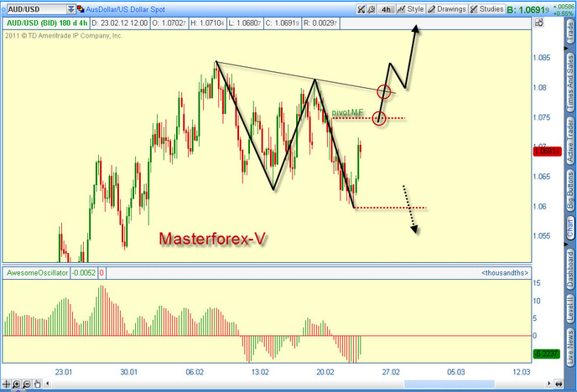Click the zoom out magnifier icon
This screenshot has width=577, height=392.
tap(27, 384)
